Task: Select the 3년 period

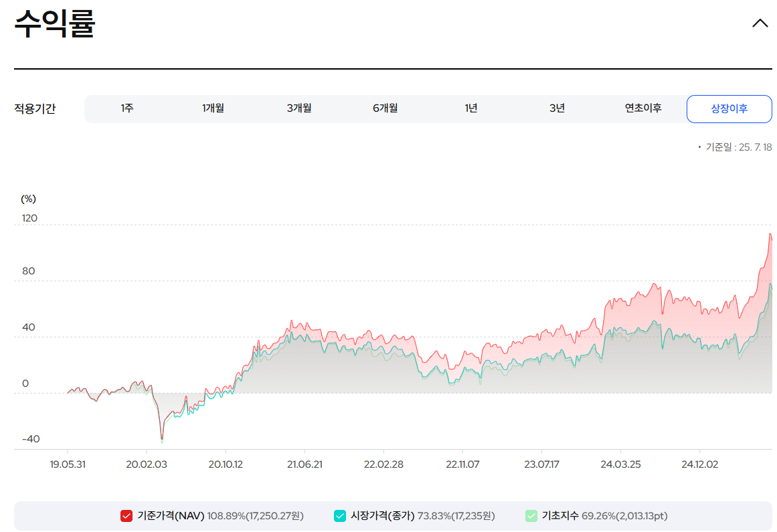Action: click(x=557, y=108)
